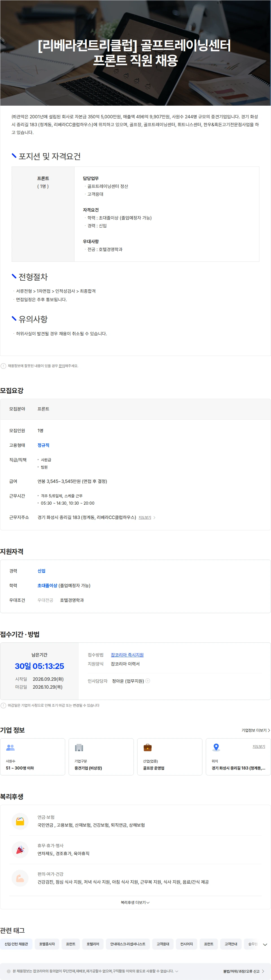Open 기업정보 더보기 link
The height and width of the screenshot is (980, 271).
[256, 730]
